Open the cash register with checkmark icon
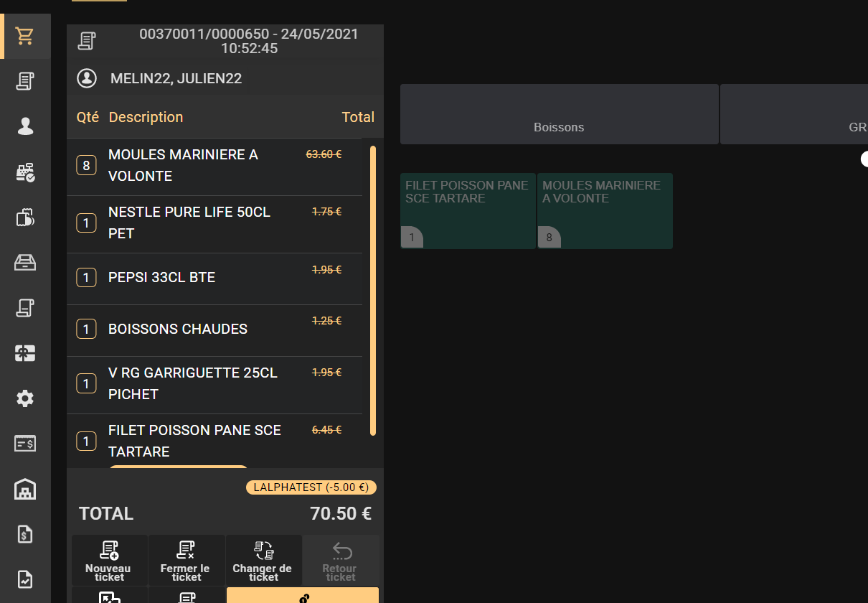This screenshot has height=603, width=868. coord(25,172)
